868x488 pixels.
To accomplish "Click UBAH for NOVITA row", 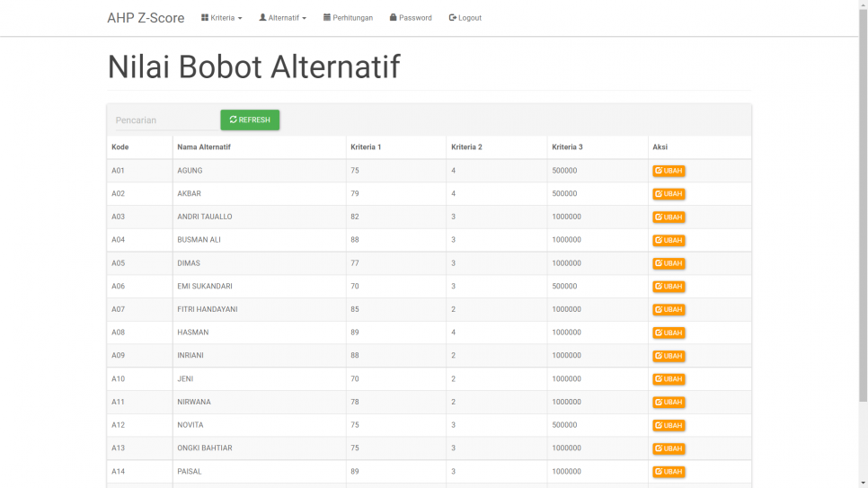I will pos(669,425).
